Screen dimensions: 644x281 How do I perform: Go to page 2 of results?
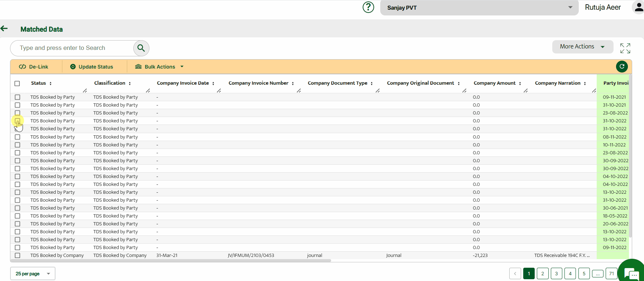pyautogui.click(x=543, y=273)
